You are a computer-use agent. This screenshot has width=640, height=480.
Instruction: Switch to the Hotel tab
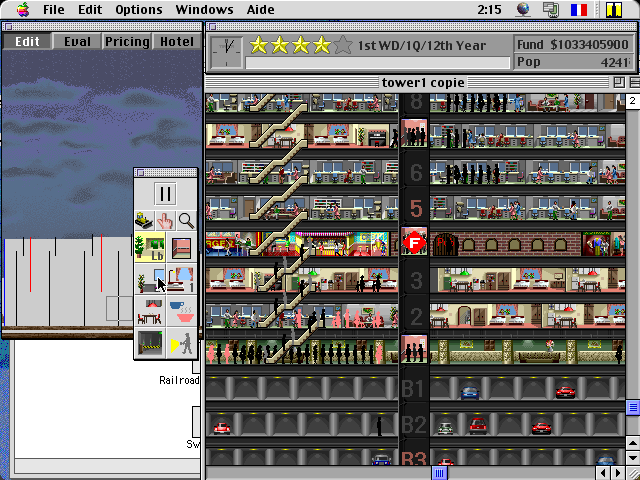tap(177, 42)
